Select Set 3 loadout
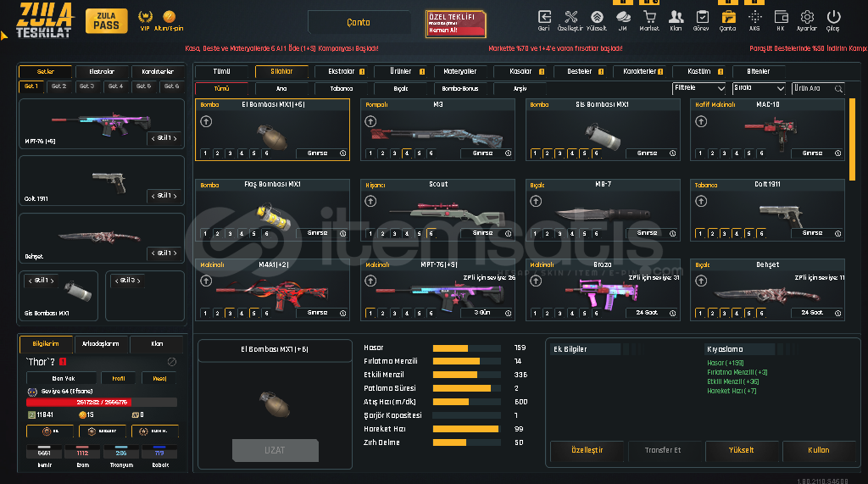868x484 pixels. [87, 86]
